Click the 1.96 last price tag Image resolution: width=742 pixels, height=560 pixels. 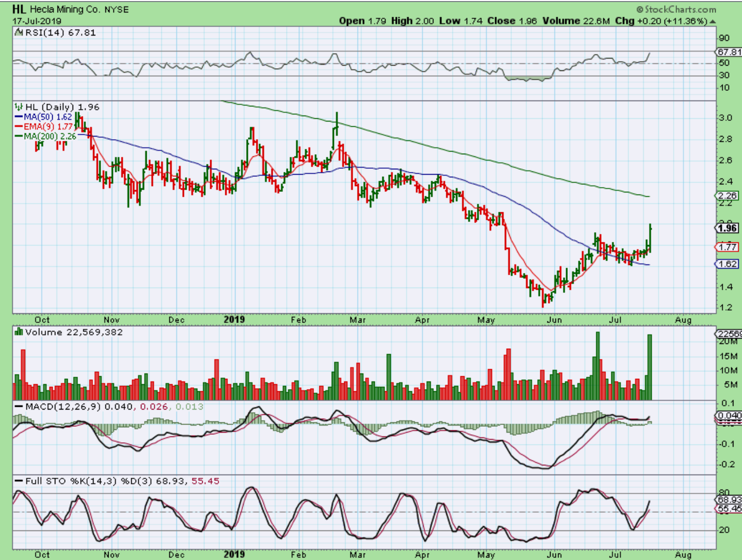(727, 228)
